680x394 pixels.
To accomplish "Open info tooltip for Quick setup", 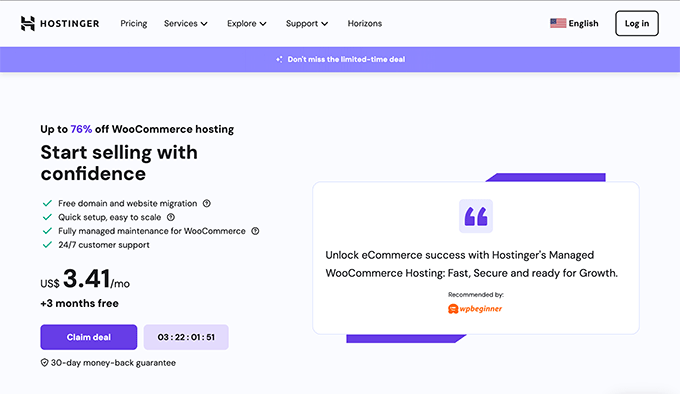I will coord(171,217).
